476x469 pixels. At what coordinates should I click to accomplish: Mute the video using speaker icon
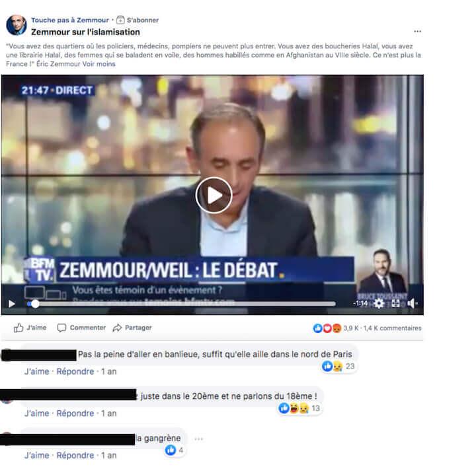411,303
